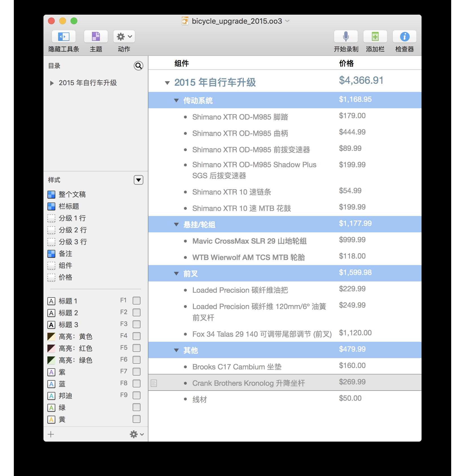Click the 组件 column header

(x=181, y=63)
